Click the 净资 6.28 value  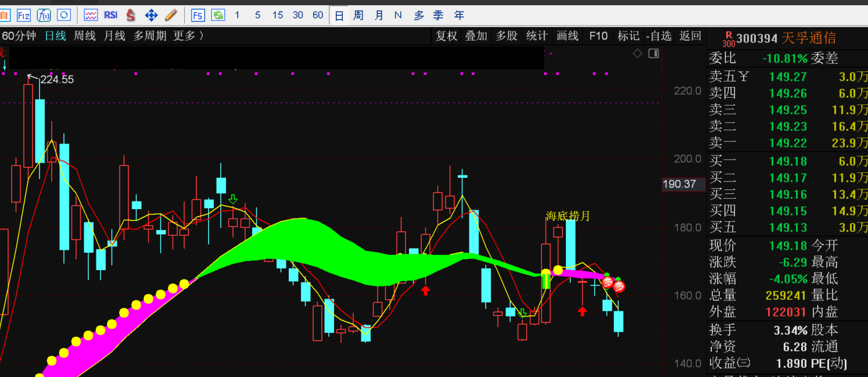[795, 347]
